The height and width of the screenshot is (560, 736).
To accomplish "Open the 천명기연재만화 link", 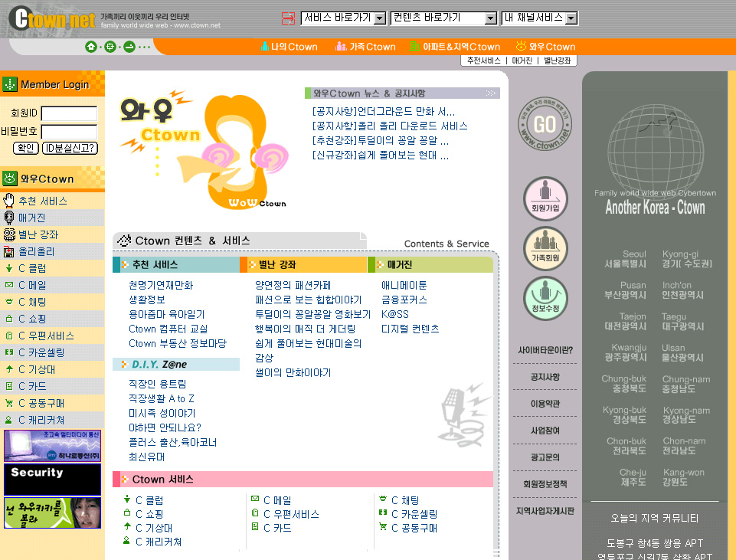I will pos(161,285).
